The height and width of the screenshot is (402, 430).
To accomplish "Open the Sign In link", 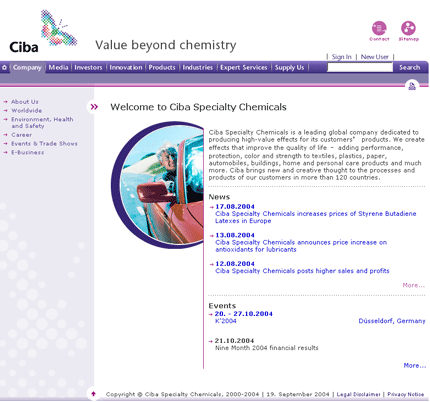I will pos(342,57).
